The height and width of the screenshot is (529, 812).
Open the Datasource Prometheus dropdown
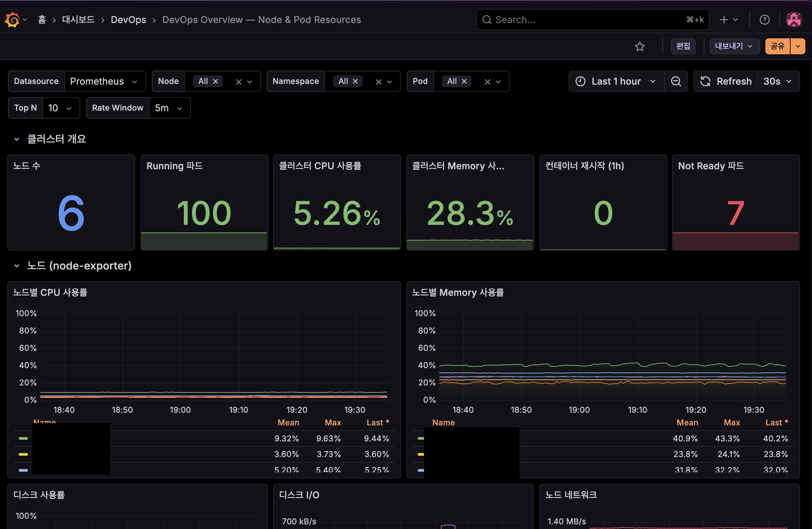pos(105,81)
